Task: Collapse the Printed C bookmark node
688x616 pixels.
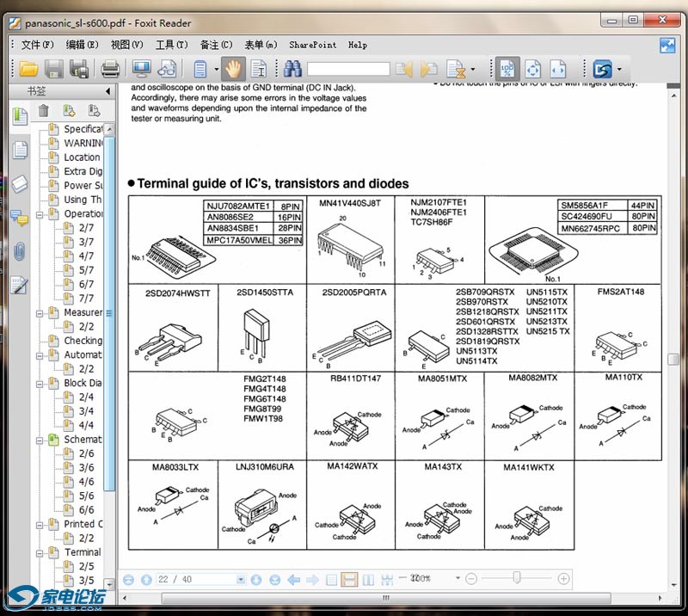Action: (40, 525)
